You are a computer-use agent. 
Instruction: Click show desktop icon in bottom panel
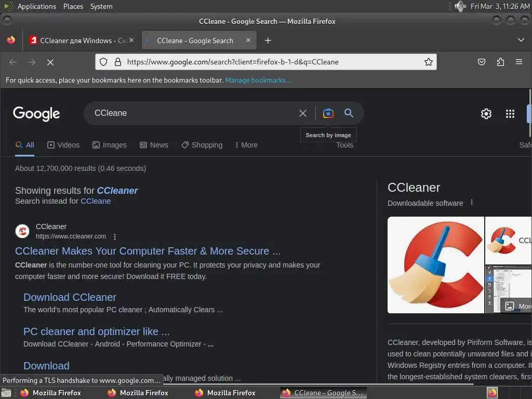(6, 393)
